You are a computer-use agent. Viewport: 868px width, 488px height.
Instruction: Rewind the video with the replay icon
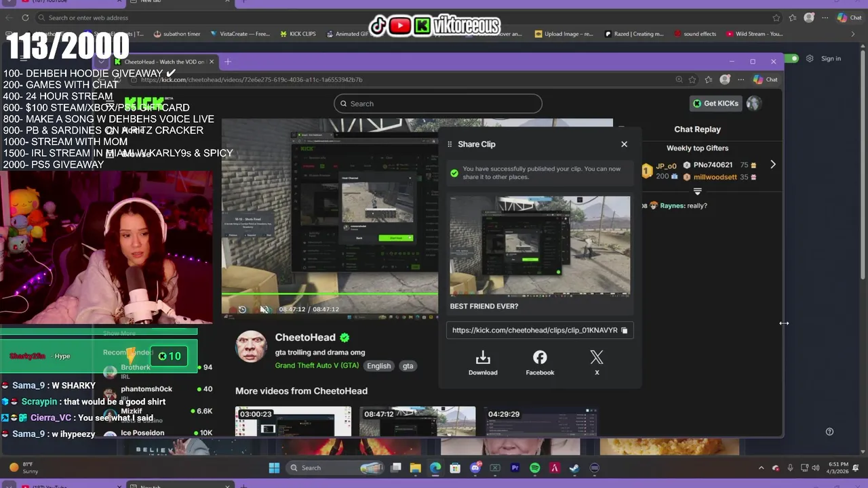pyautogui.click(x=242, y=309)
